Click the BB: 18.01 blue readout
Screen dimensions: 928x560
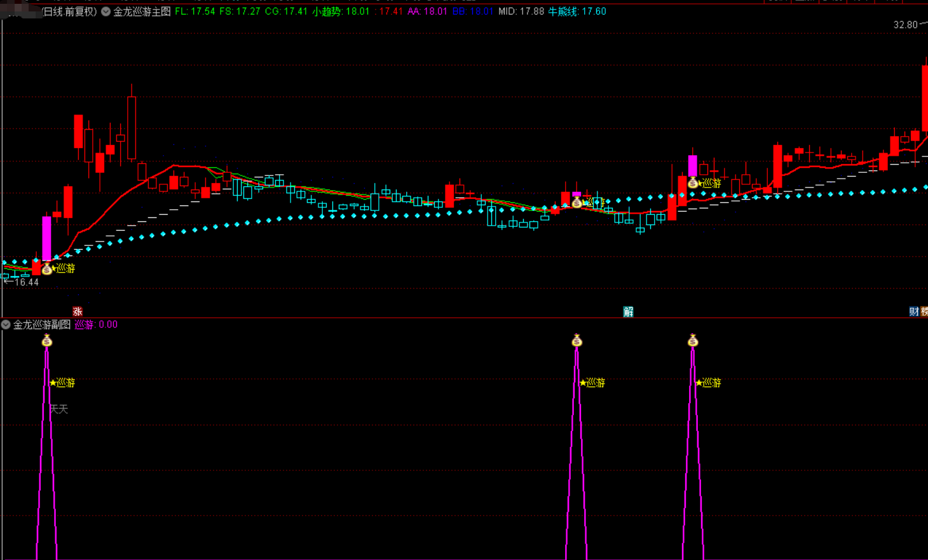coord(473,11)
